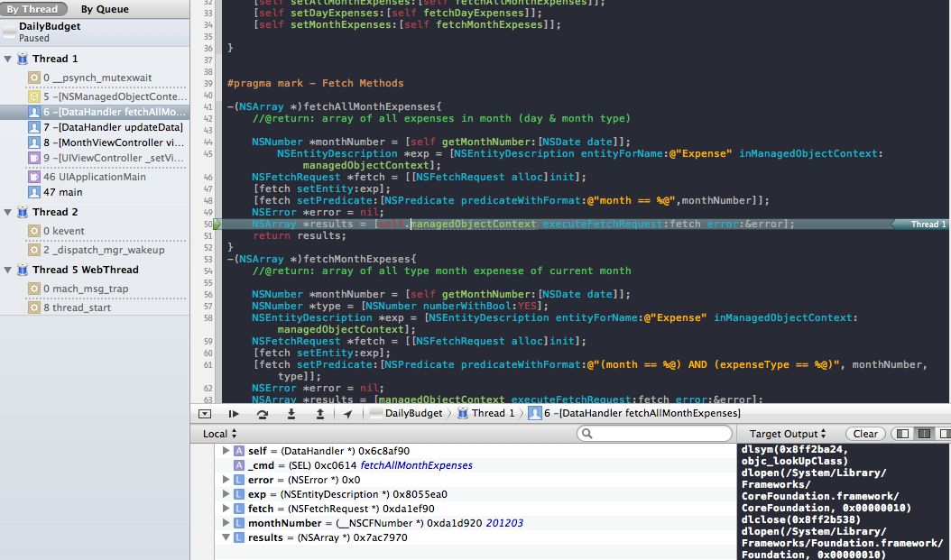Click the icon beside 47 main
This screenshot has height=560, width=951.
pyautogui.click(x=34, y=192)
